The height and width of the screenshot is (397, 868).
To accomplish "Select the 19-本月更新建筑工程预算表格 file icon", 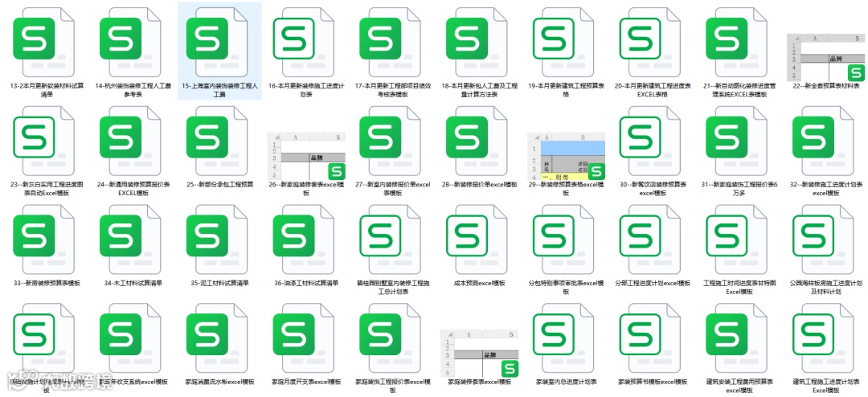I will 564,42.
